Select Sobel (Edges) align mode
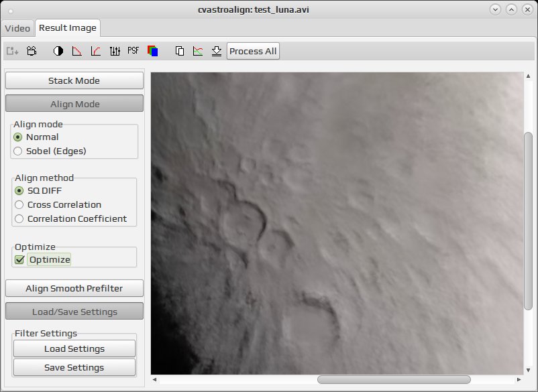The image size is (538, 392). coord(50,151)
